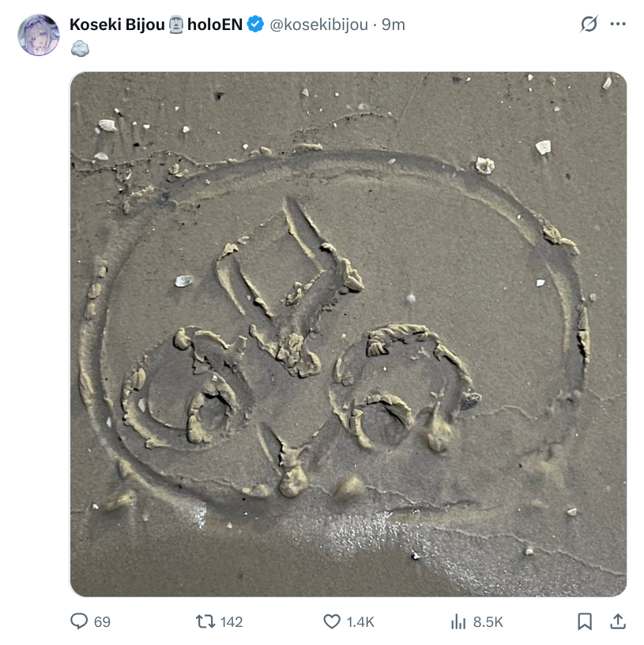Click the 8.5K views count
644x645 pixels.
488,621
